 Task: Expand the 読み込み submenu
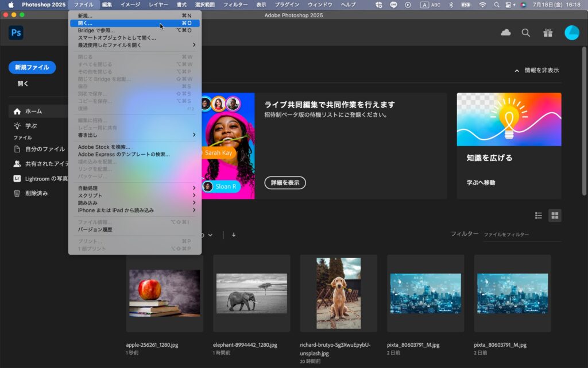tap(135, 203)
